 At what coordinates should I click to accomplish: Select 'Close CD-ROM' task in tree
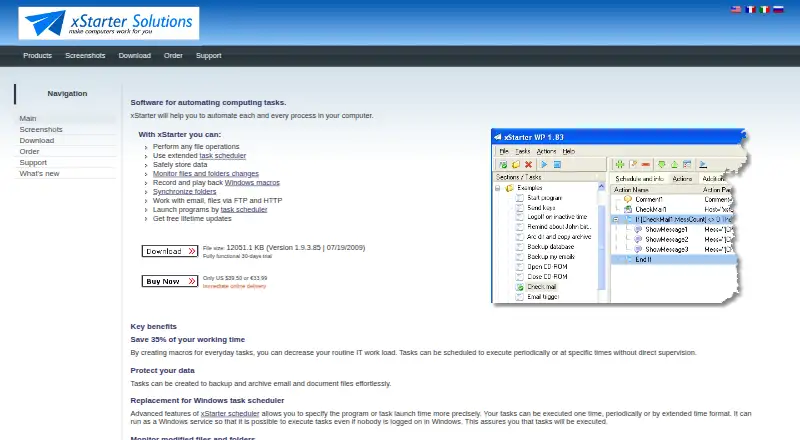point(547,277)
